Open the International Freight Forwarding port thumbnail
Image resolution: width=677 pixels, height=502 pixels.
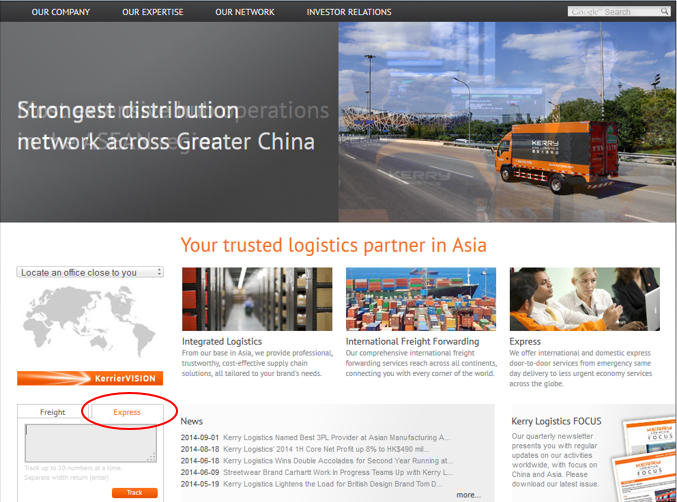click(x=421, y=299)
